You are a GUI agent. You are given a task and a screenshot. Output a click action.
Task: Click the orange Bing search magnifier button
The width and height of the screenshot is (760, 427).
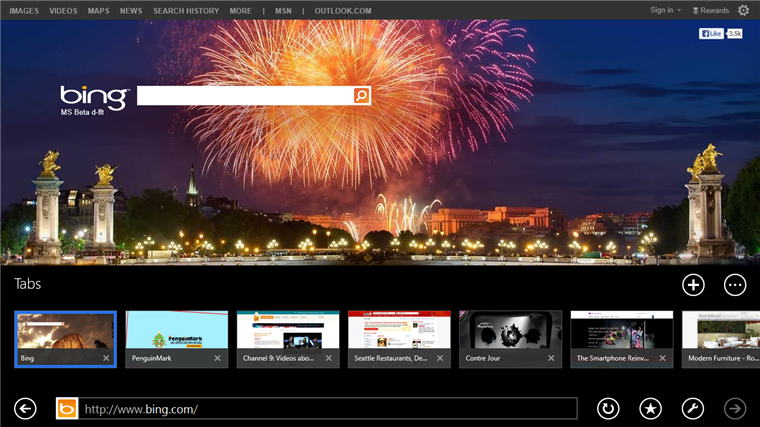pyautogui.click(x=362, y=95)
